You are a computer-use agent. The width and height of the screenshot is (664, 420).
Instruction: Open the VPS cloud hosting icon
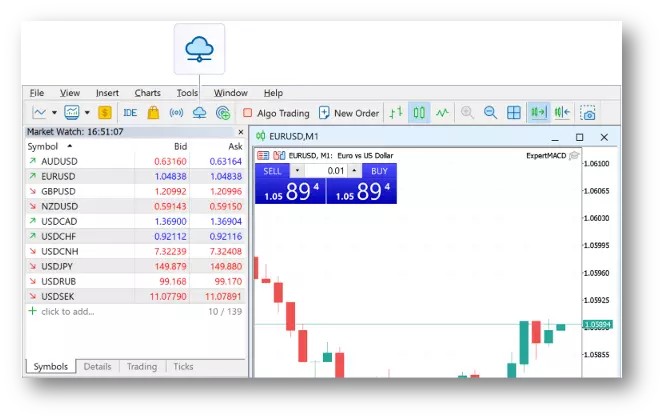(199, 113)
